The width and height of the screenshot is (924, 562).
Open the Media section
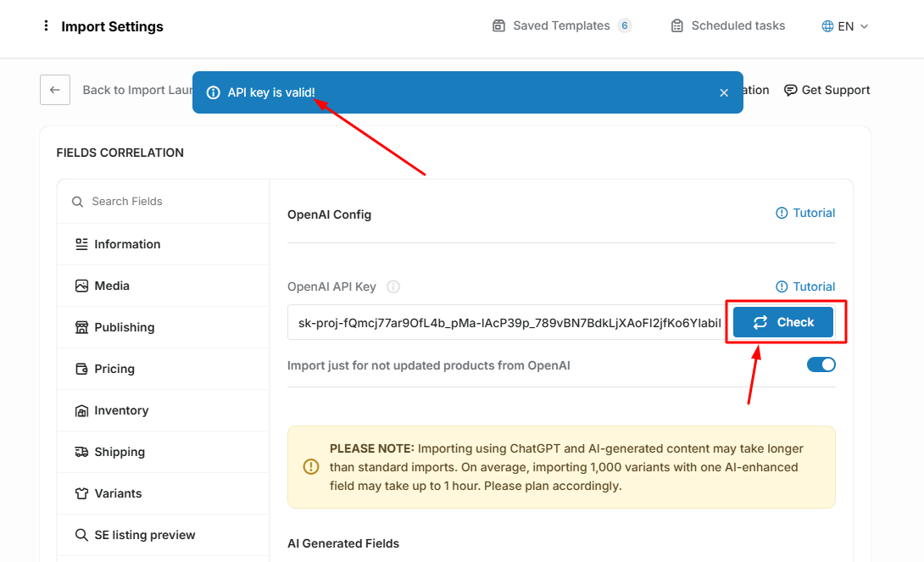164,286
